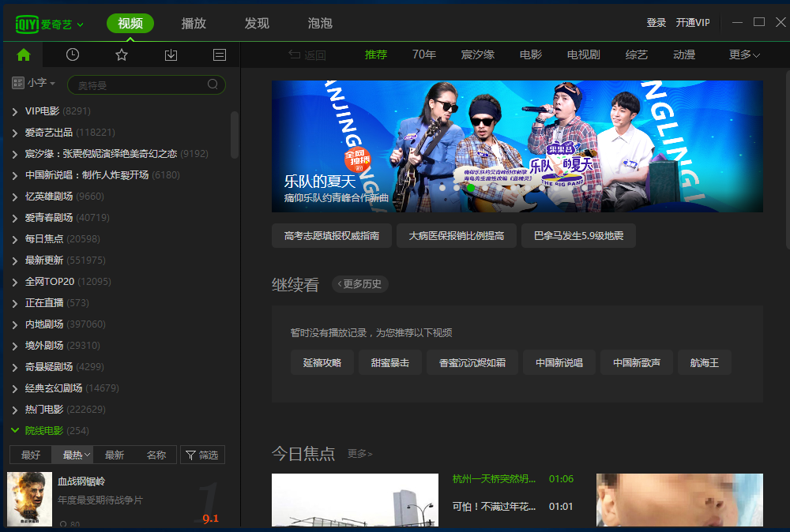790x532 pixels.
Task: Click the 登录 login link
Action: pyautogui.click(x=656, y=23)
